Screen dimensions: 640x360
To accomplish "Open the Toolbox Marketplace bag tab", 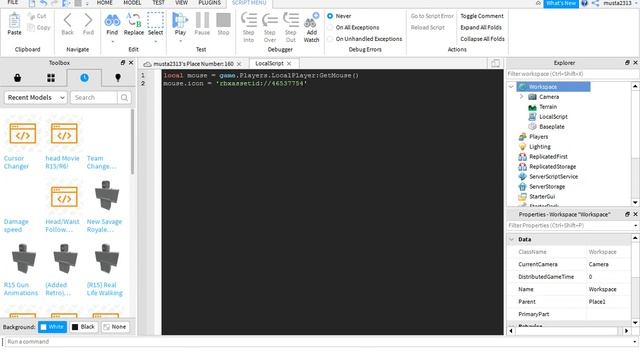I will pyautogui.click(x=17, y=78).
